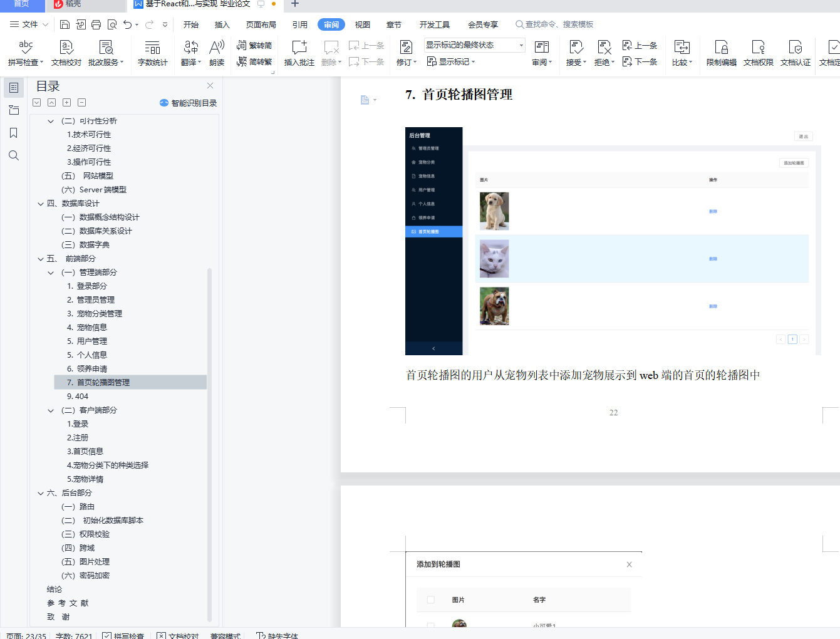
Task: Insert a comment (插入批注)
Action: [x=299, y=53]
